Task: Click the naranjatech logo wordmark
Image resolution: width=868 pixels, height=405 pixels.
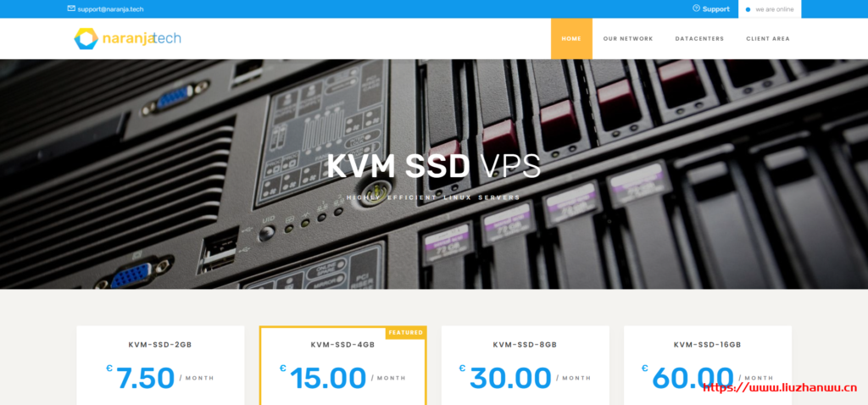Action: (x=142, y=38)
